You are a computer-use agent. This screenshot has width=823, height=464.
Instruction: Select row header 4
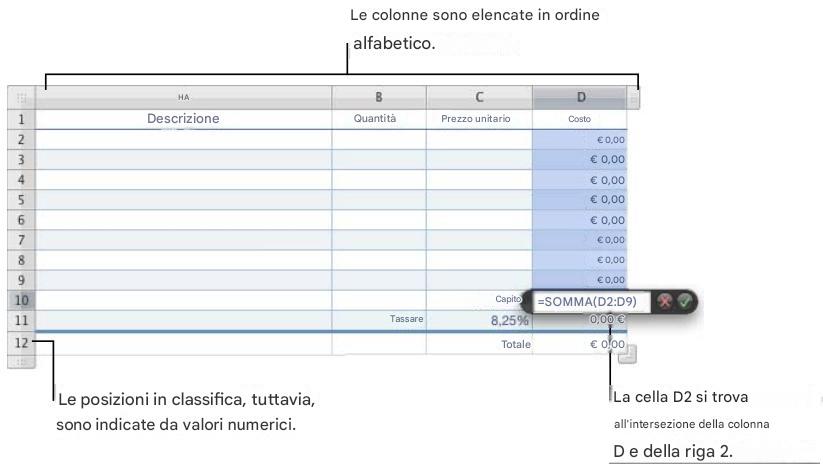(22, 180)
